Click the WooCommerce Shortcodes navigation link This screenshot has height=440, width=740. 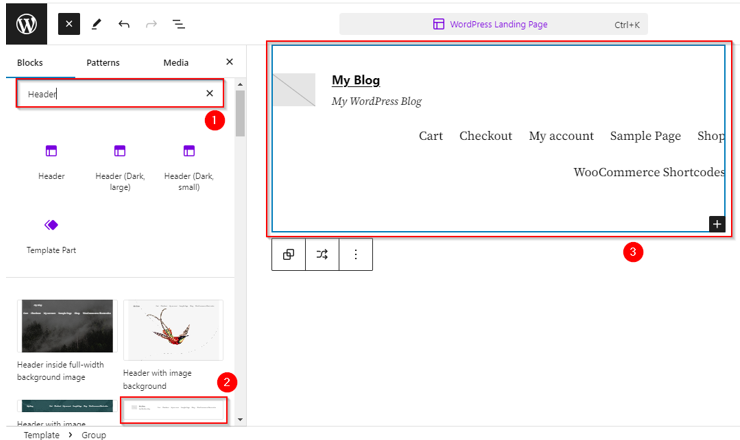click(x=649, y=172)
